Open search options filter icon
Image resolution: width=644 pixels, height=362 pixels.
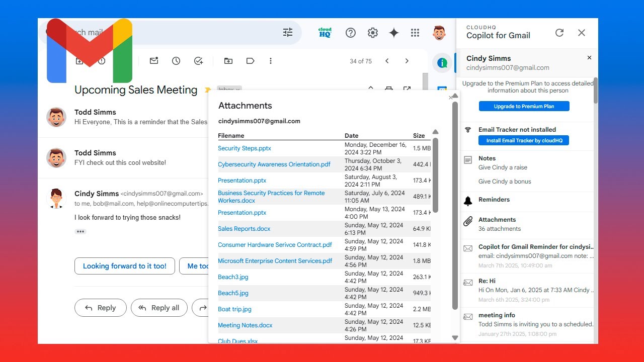pos(288,33)
